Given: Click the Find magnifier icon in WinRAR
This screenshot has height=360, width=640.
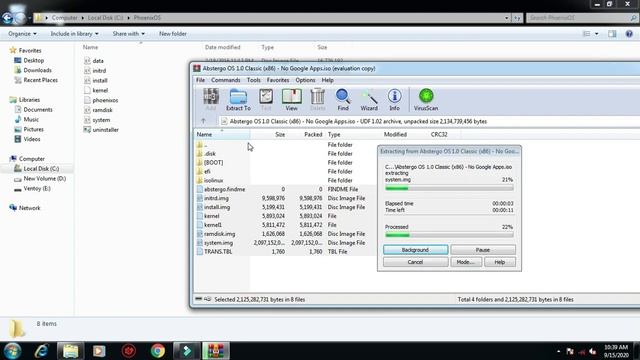Looking at the screenshot, I should click(x=343, y=100).
